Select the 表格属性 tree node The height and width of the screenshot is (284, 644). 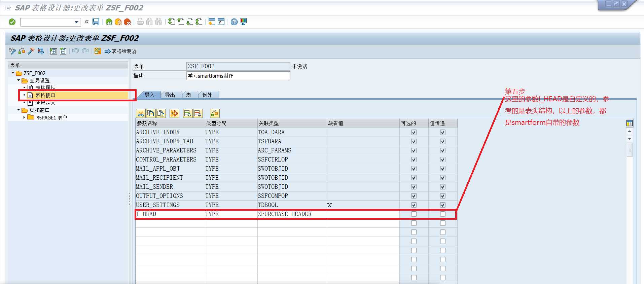[x=45, y=87]
